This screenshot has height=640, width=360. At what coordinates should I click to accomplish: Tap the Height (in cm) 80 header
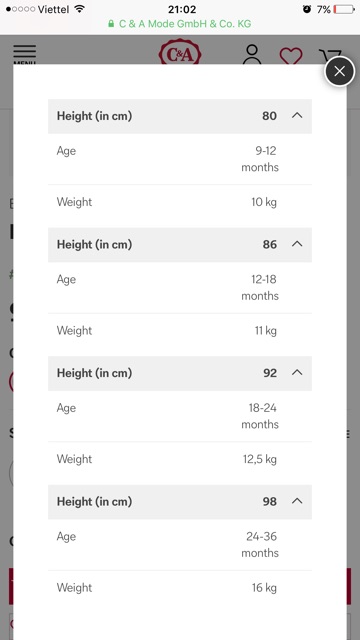tap(180, 116)
